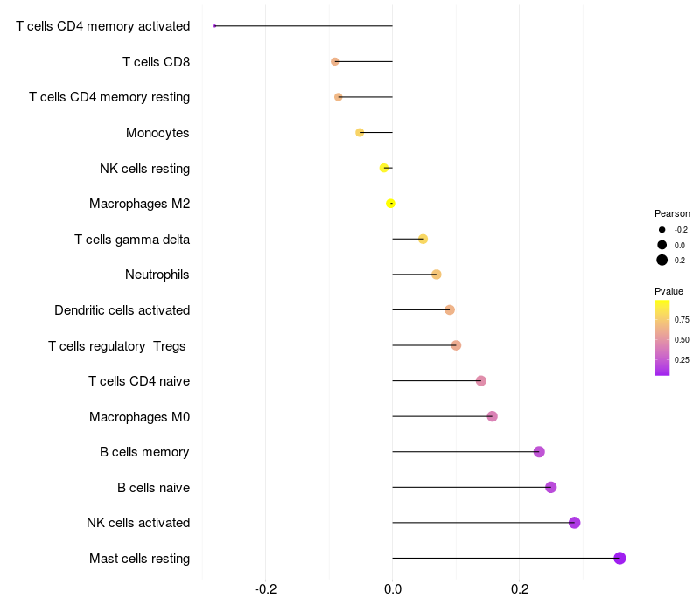Select the T cells gamma delta label
This screenshot has width=700, height=612.
(132, 239)
